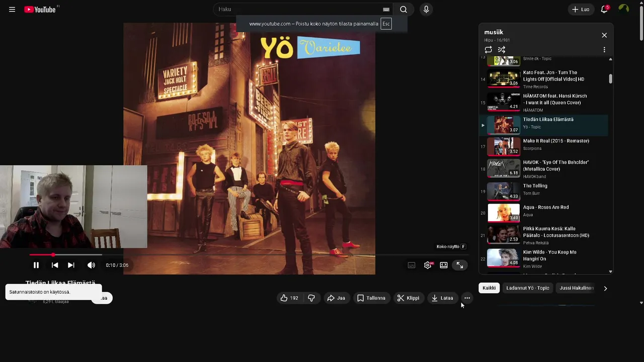Open the Smile.dk - Topic item thumbnail
The image size is (644, 362).
coord(504,61)
